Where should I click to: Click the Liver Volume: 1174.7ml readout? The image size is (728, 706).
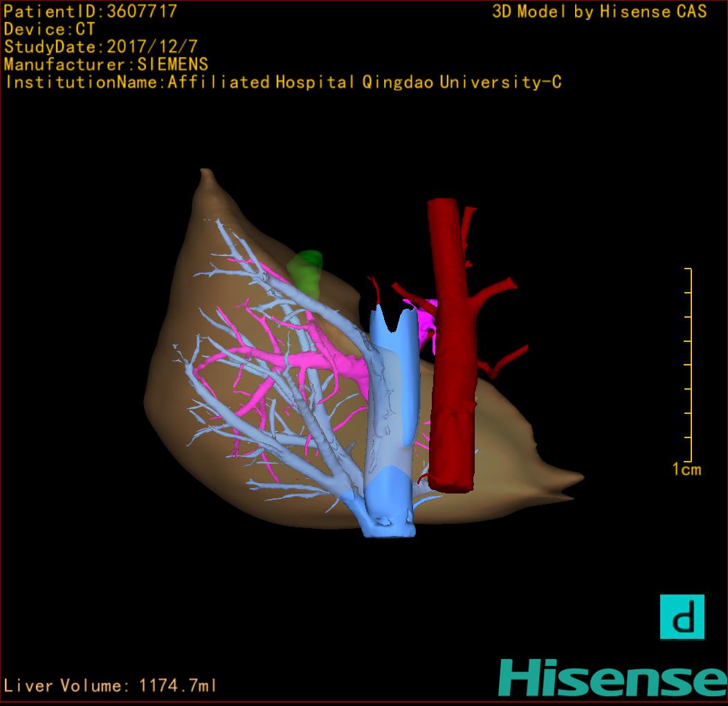click(x=109, y=685)
